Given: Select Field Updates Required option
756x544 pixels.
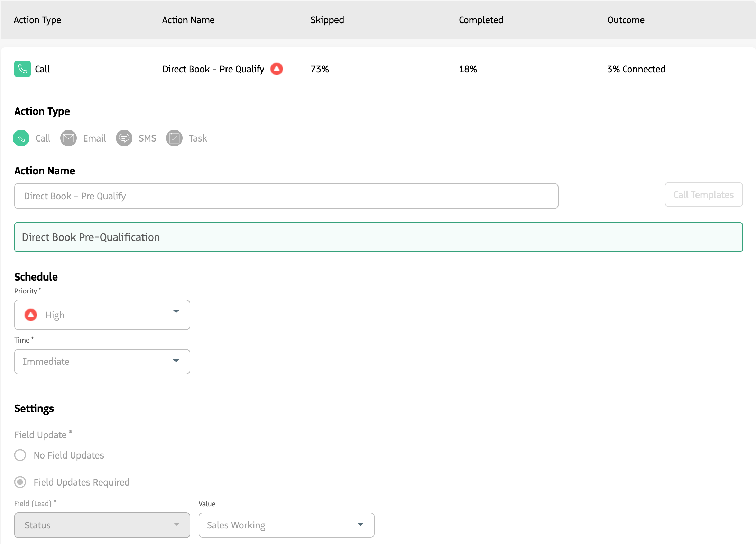Looking at the screenshot, I should [20, 482].
